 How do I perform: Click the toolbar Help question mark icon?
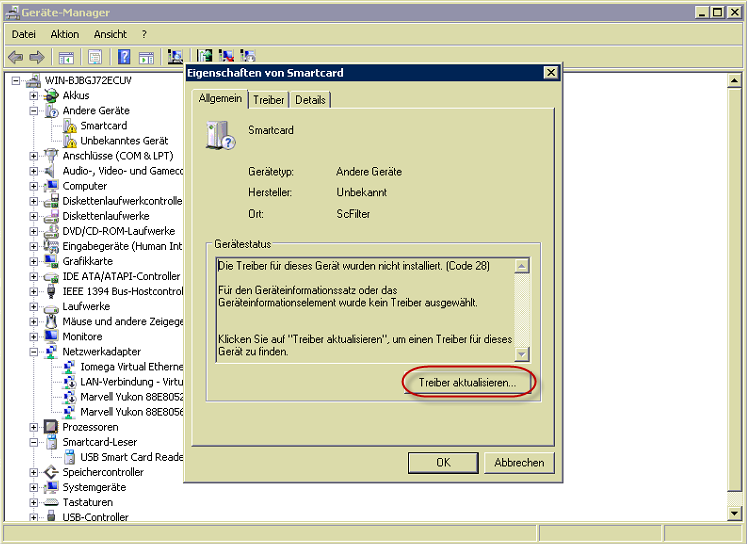pos(124,57)
